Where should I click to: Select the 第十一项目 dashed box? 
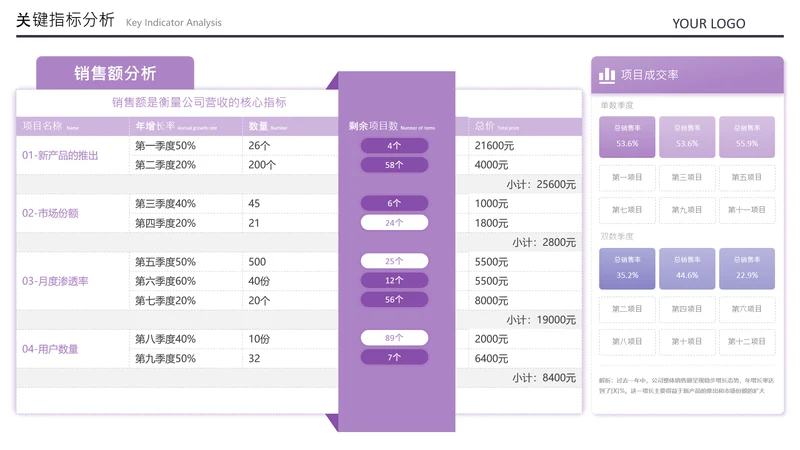click(746, 210)
